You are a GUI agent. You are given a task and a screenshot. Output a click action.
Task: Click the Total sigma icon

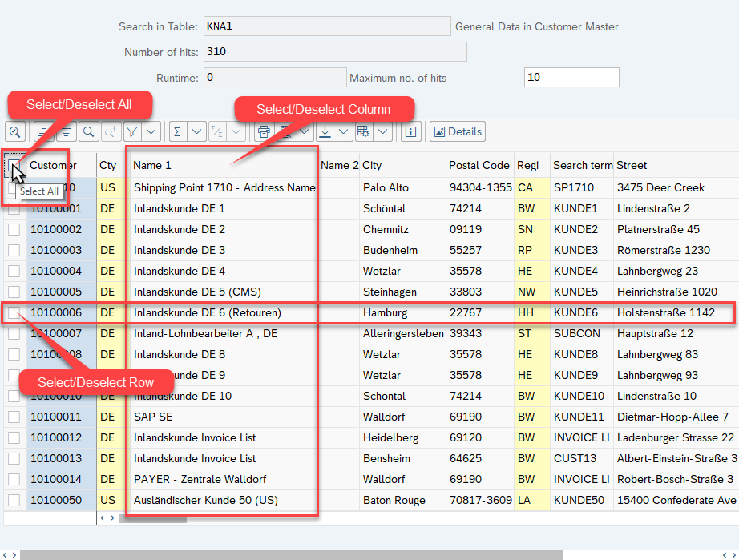tap(177, 131)
